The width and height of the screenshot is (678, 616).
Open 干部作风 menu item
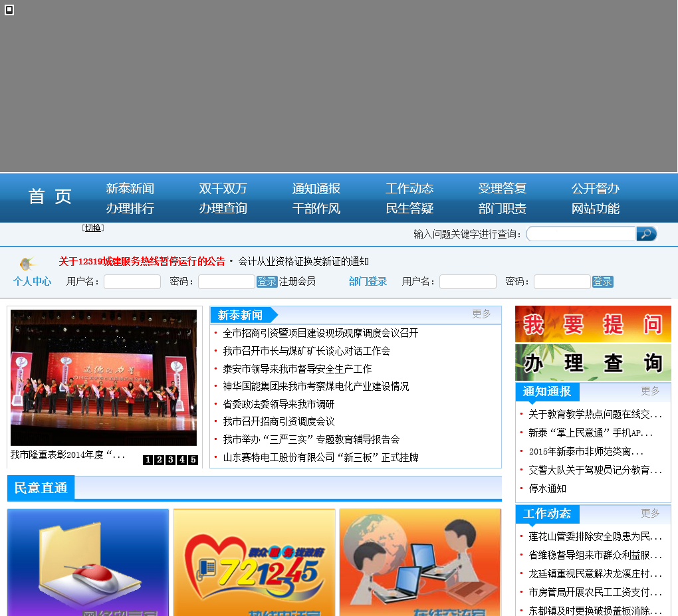(x=316, y=209)
